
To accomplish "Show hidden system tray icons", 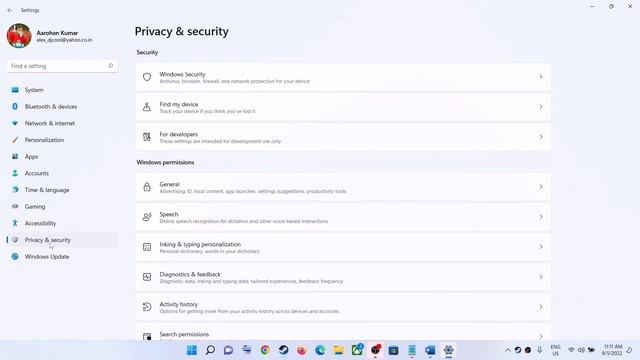I will click(508, 350).
